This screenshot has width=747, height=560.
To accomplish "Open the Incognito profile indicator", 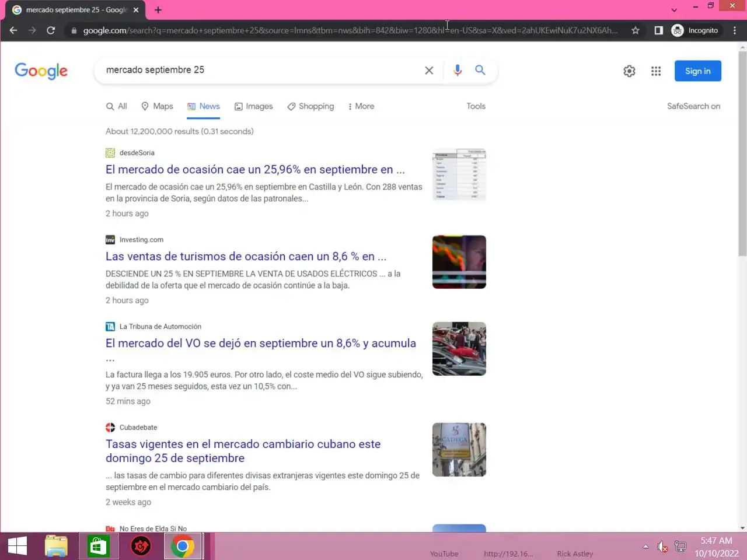I will tap(695, 30).
